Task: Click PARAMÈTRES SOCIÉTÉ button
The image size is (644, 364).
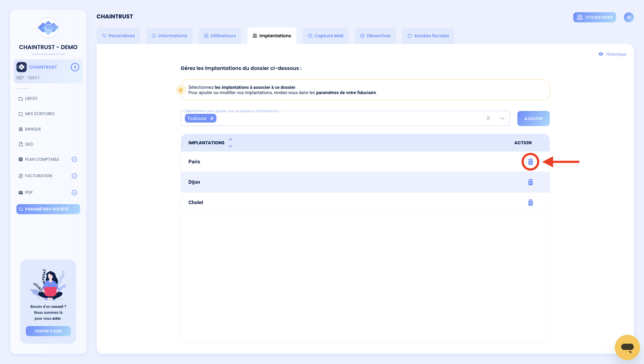Action: coord(48,209)
